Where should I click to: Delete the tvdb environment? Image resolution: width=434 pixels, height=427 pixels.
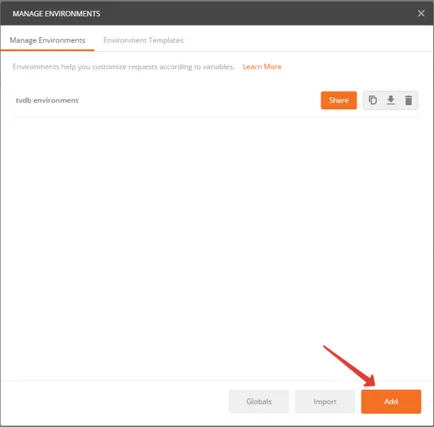coord(408,100)
